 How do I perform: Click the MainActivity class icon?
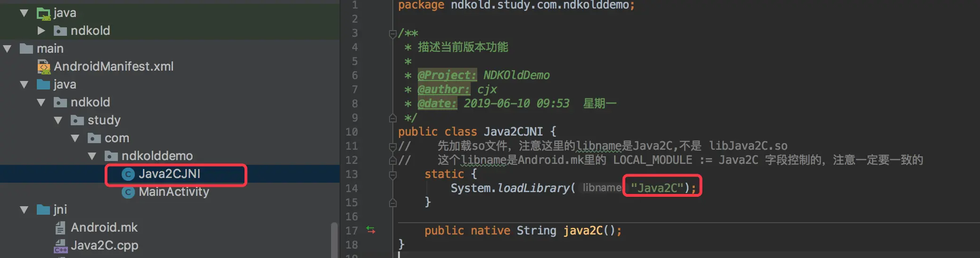click(128, 192)
